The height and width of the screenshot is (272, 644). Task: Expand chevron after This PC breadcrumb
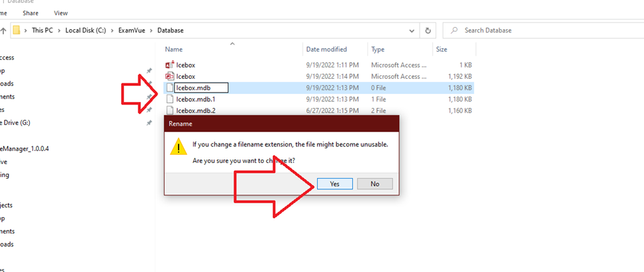click(x=59, y=30)
